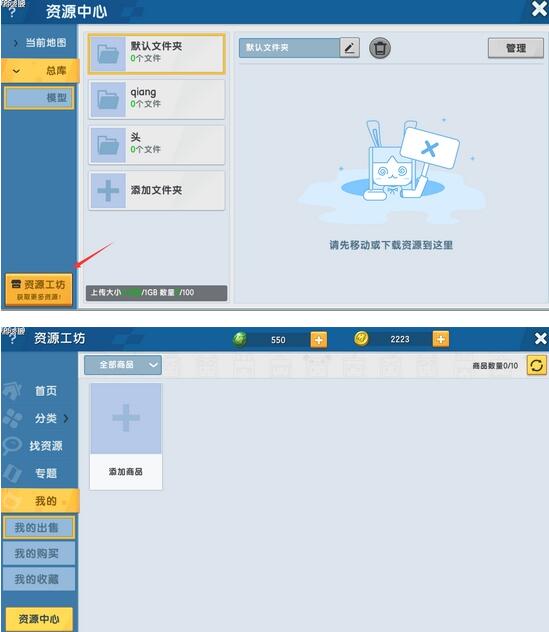
Task: Select the qiang folder
Action: click(156, 99)
